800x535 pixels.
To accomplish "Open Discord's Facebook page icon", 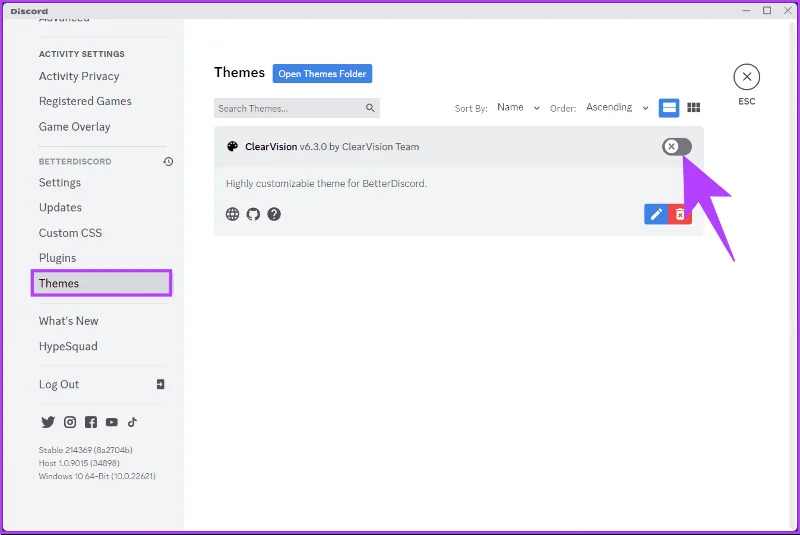I will (x=91, y=422).
